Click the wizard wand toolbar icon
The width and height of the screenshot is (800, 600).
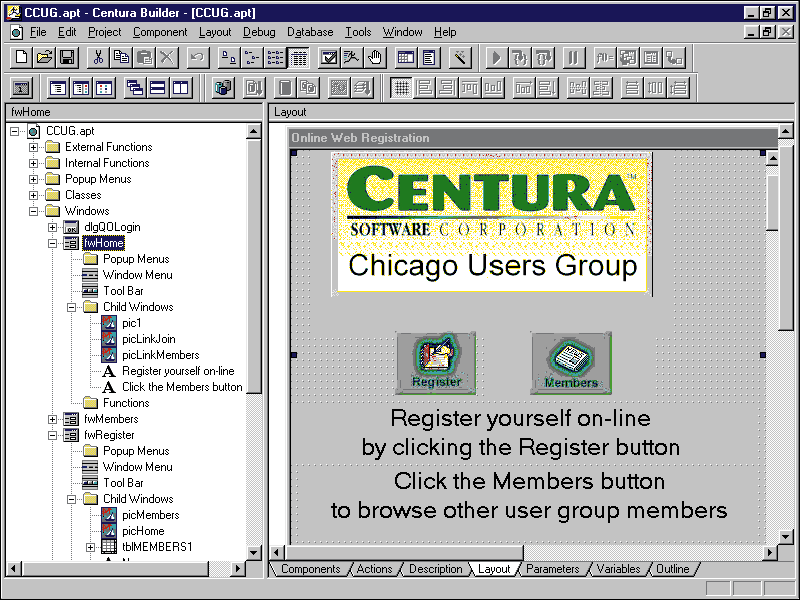click(x=460, y=57)
